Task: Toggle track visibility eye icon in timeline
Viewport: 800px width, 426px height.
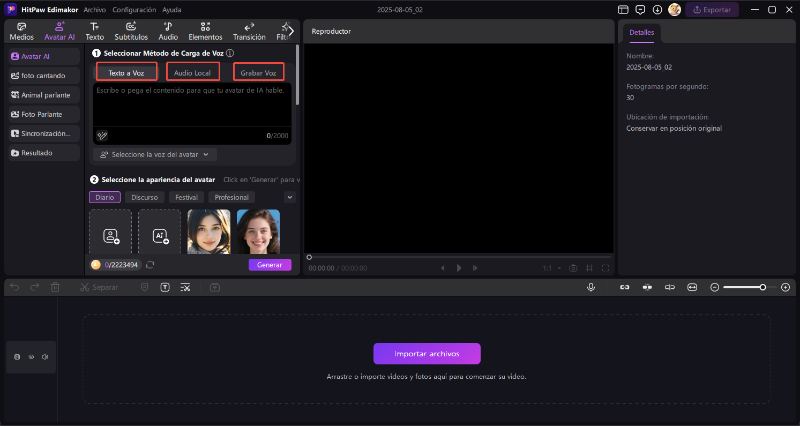Action: tap(31, 356)
